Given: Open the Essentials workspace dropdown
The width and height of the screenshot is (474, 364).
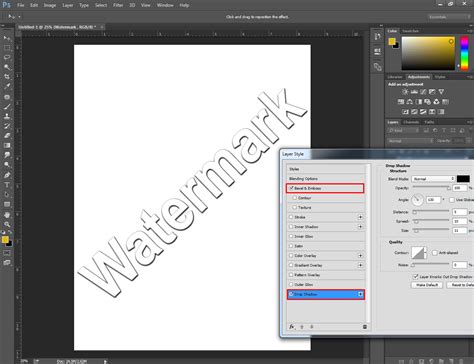Looking at the screenshot, I should (449, 17).
